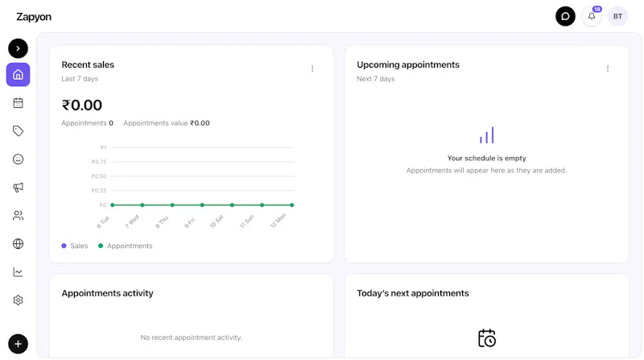This screenshot has height=360, width=644.
Task: Open the Sales tag icon
Action: tap(18, 131)
